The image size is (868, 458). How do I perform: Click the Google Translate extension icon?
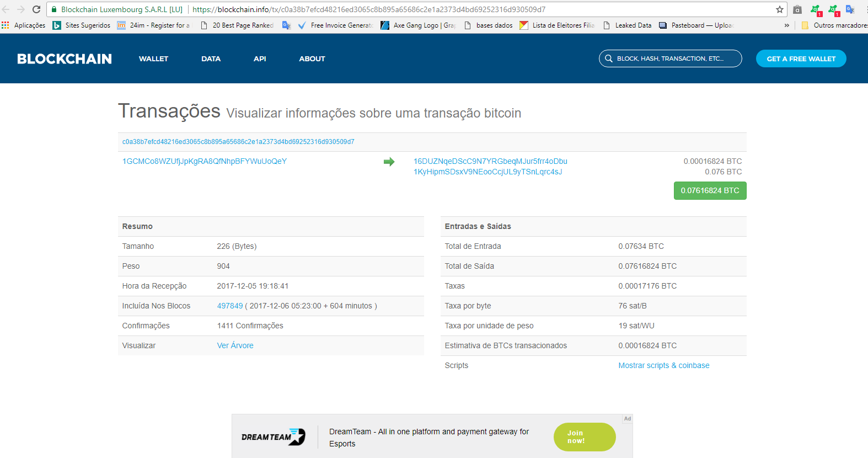850,9
